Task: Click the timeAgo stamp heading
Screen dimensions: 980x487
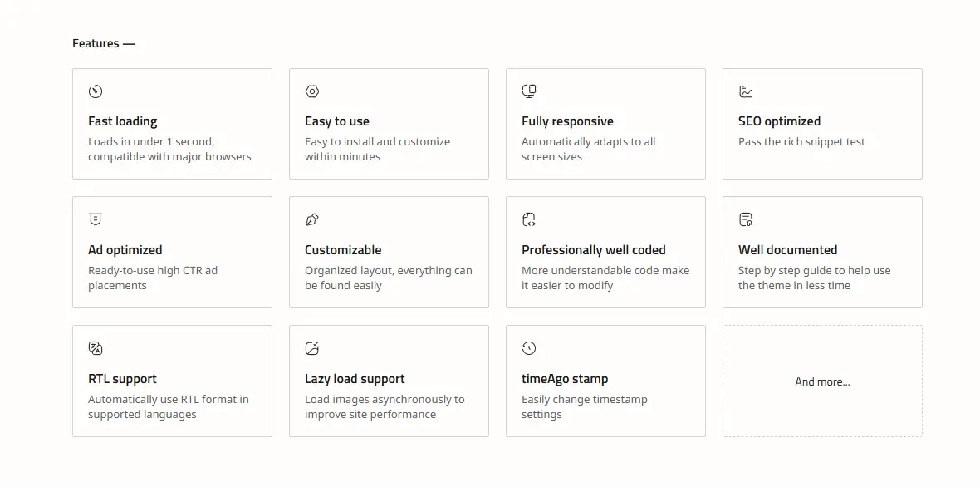Action: 565,379
